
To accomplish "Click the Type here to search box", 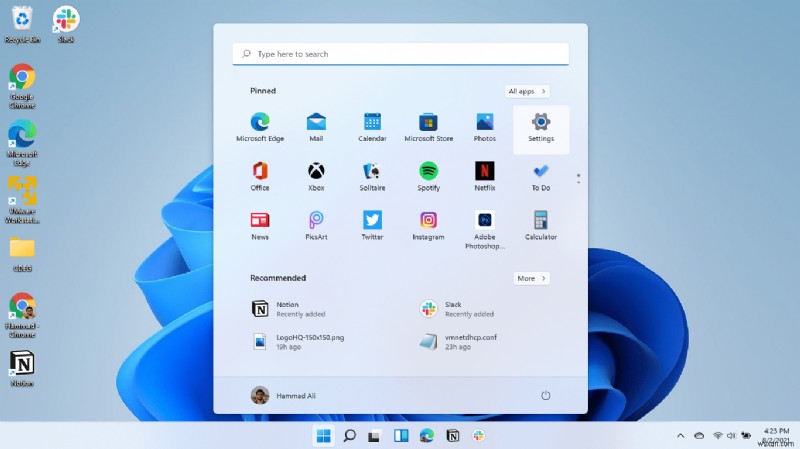I will click(x=401, y=54).
